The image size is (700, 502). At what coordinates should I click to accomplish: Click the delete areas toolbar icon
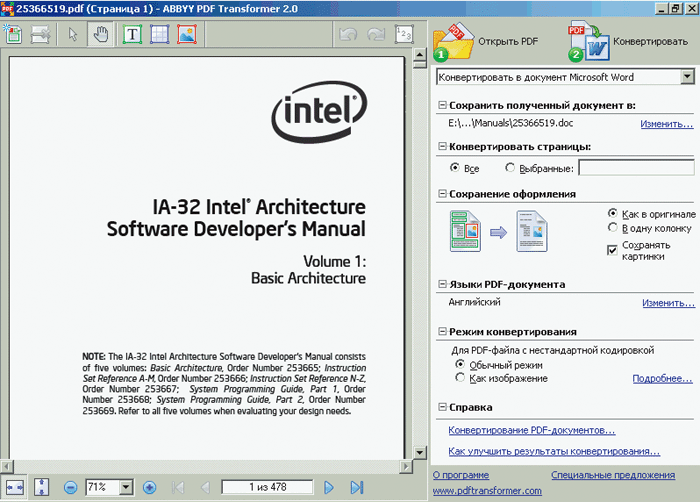(x=40, y=34)
